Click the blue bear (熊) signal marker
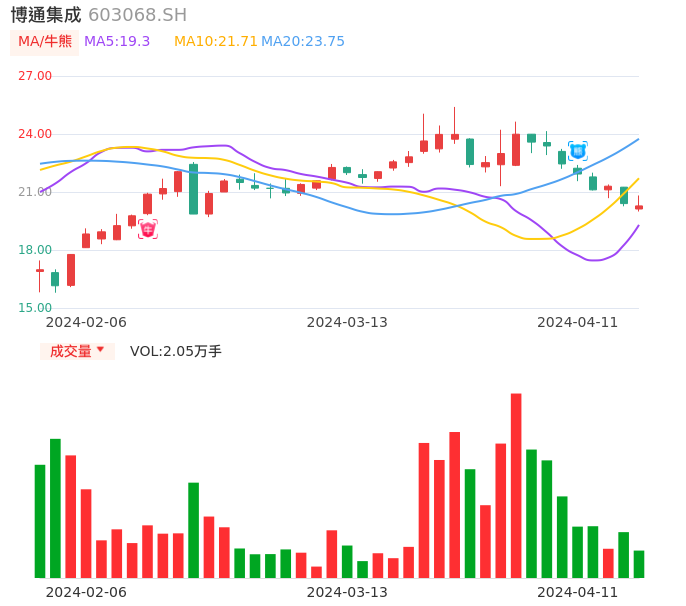The image size is (686, 606). click(577, 151)
